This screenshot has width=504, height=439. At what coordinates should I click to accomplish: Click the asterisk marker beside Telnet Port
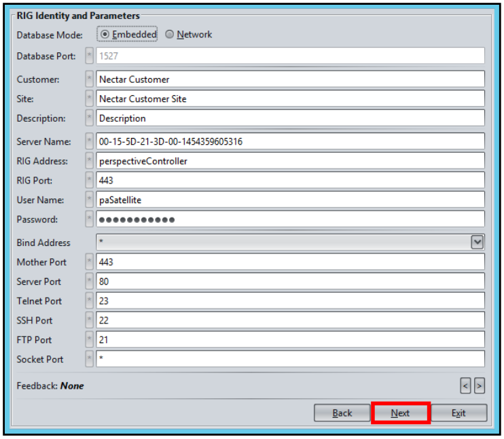click(x=90, y=300)
